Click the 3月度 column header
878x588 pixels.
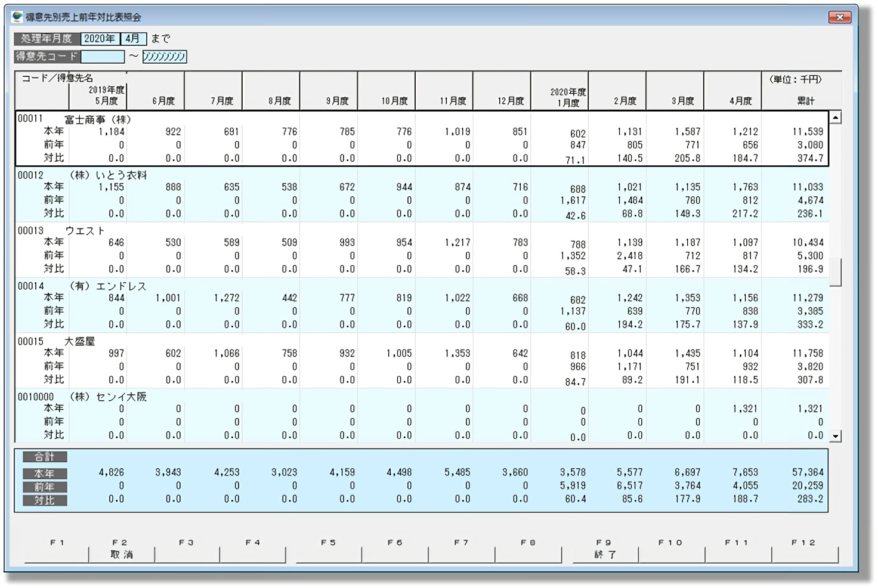click(683, 101)
